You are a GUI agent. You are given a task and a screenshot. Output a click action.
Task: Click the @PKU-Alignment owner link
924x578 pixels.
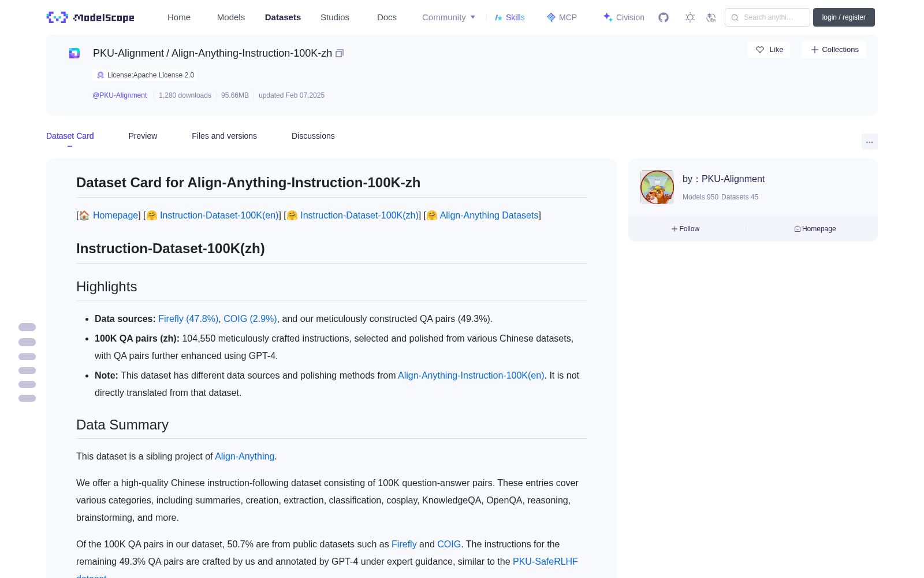pyautogui.click(x=120, y=95)
